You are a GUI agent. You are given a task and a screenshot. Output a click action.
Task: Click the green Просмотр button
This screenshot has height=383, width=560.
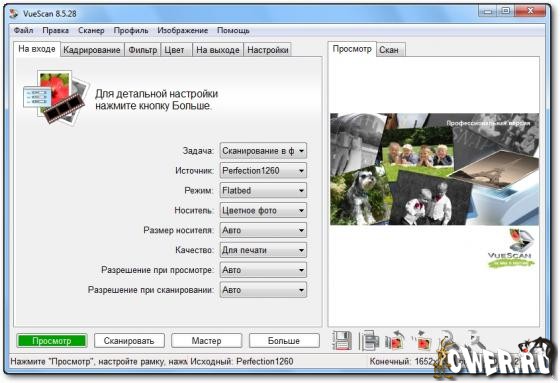click(52, 341)
